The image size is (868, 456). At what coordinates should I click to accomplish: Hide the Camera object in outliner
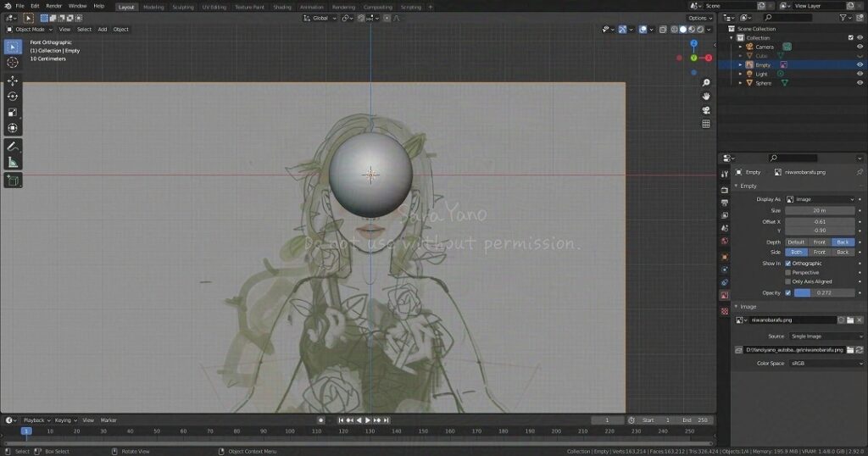click(860, 47)
